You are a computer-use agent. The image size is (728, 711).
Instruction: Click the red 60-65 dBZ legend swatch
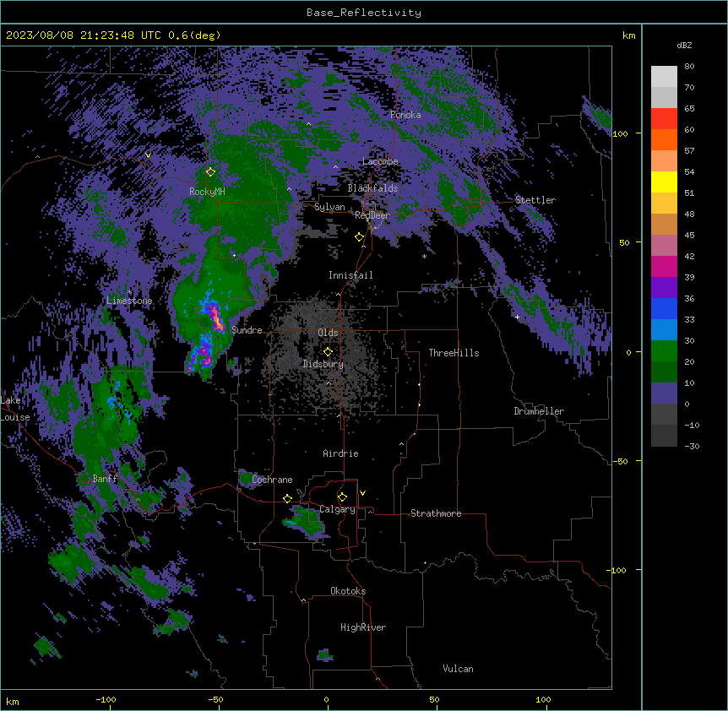pos(664,119)
